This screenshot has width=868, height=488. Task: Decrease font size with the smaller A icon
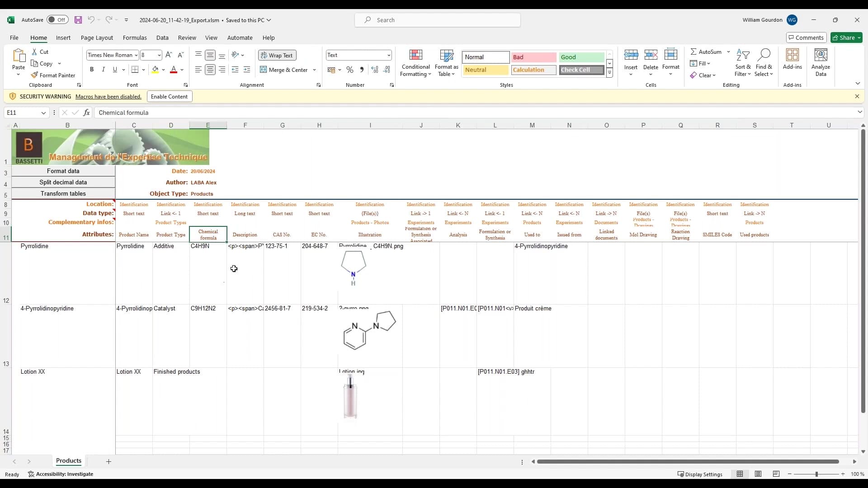click(x=180, y=55)
